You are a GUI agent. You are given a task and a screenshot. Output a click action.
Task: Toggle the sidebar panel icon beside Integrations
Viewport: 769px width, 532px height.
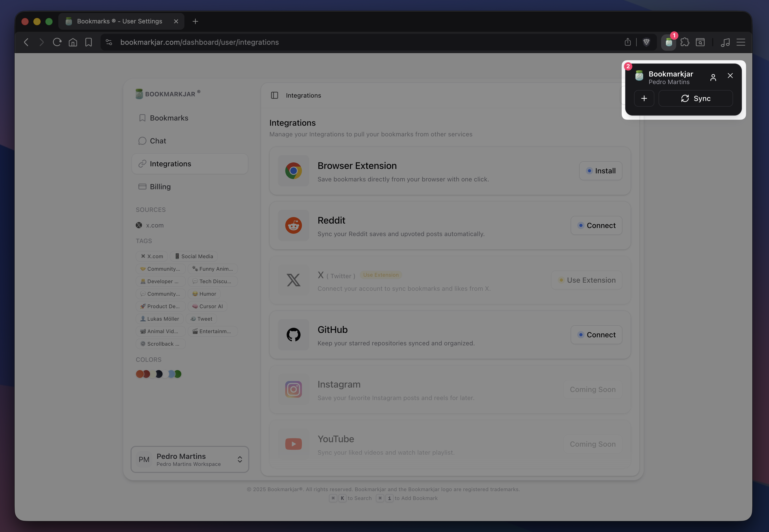pos(274,95)
